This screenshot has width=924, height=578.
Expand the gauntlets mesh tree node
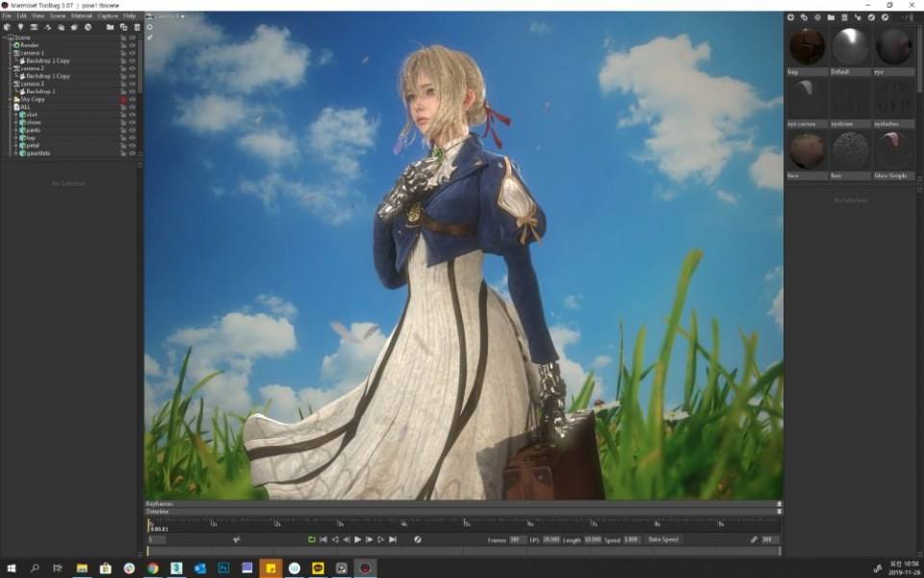tap(16, 153)
